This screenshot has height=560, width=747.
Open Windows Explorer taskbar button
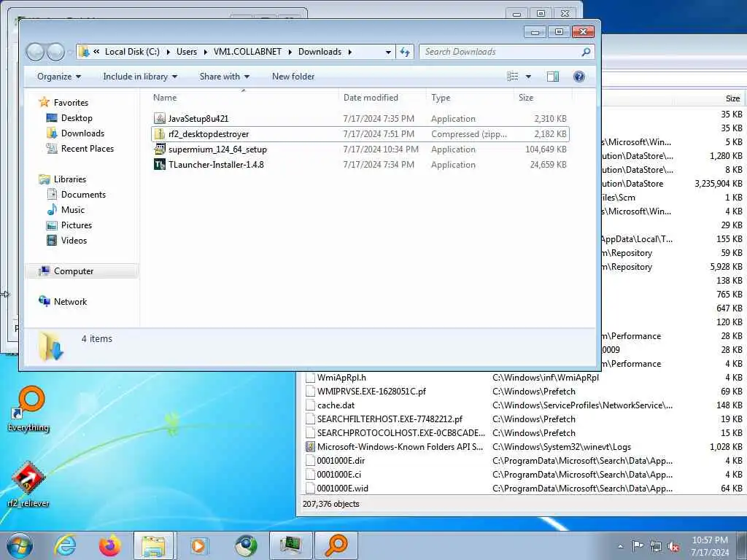point(155,545)
